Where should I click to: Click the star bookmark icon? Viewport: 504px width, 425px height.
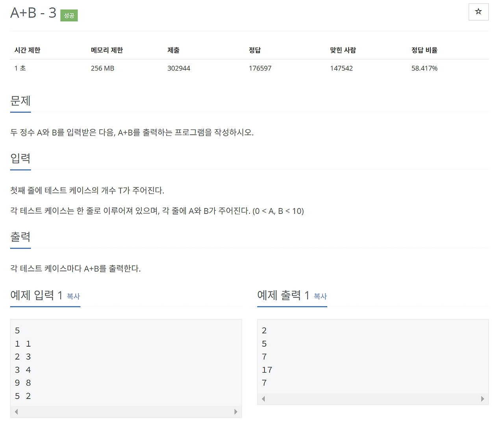[x=478, y=12]
